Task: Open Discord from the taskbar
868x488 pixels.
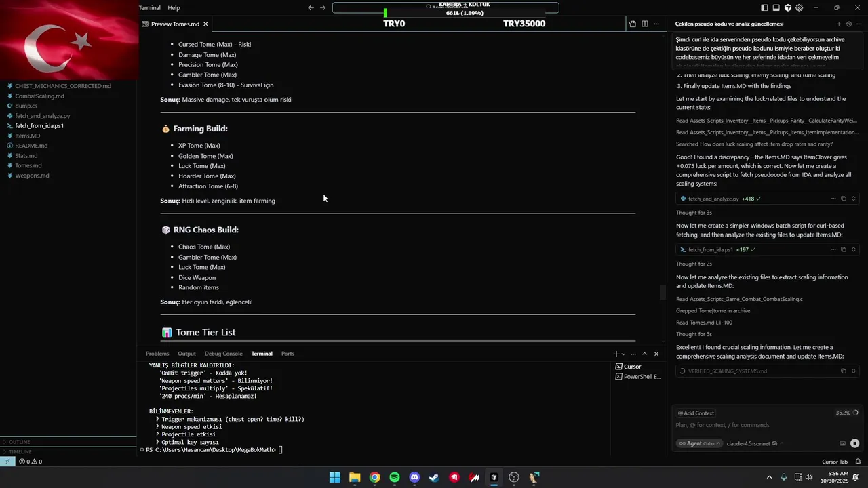Action: 414,477
